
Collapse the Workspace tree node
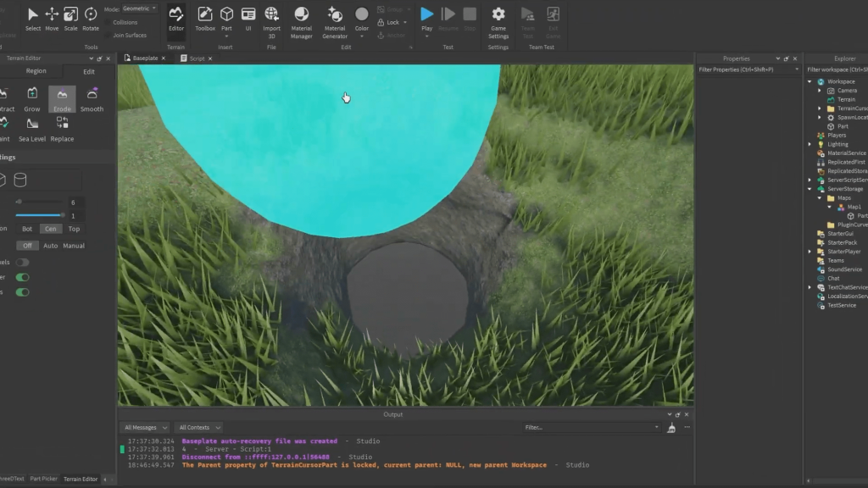(x=810, y=81)
